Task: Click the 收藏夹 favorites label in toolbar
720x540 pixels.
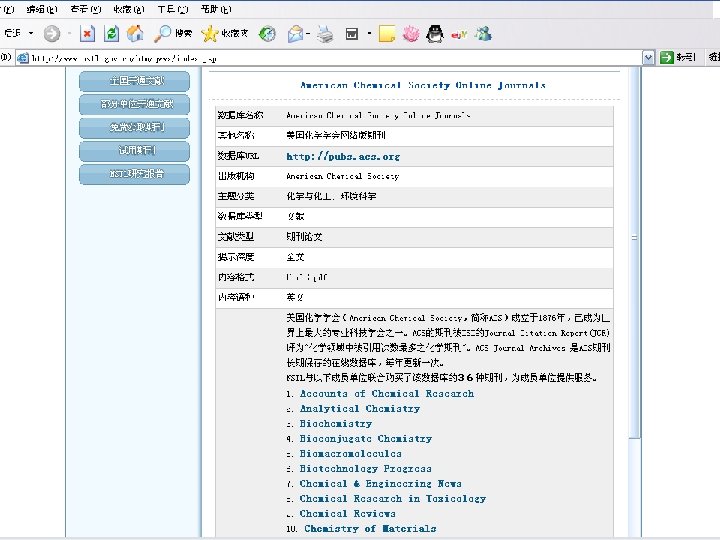Action: (x=234, y=33)
